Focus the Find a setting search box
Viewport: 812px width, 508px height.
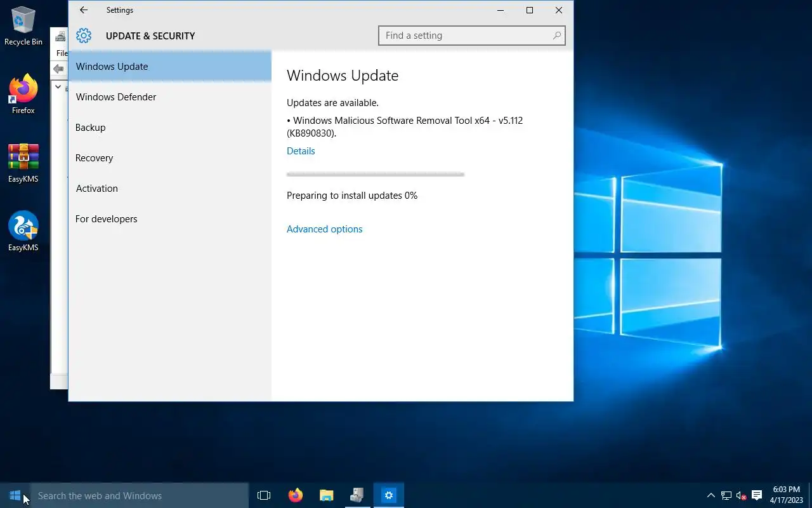coord(471,36)
